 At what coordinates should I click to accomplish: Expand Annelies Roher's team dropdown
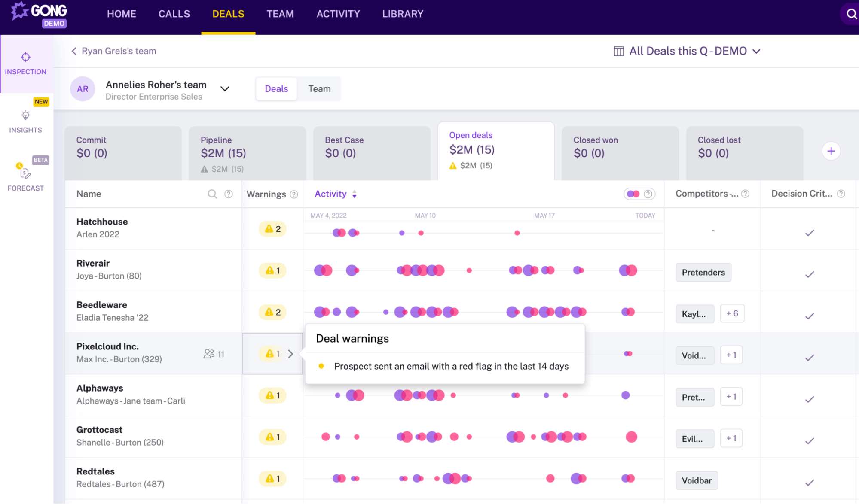click(x=225, y=88)
